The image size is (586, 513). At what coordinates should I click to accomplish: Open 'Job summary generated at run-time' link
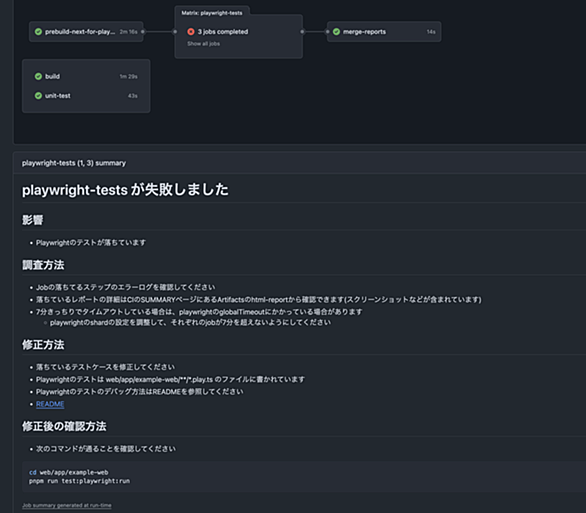click(67, 506)
